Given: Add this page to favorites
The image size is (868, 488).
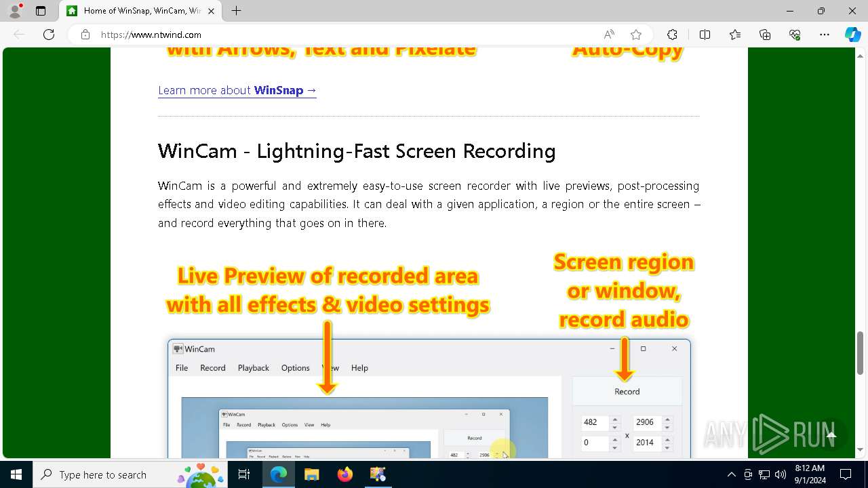Looking at the screenshot, I should coord(635,35).
